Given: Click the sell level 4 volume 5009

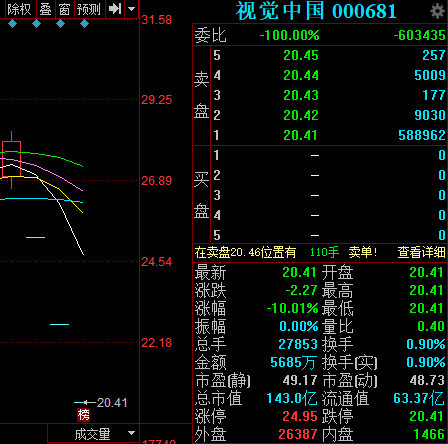Looking at the screenshot, I should pos(430,75).
